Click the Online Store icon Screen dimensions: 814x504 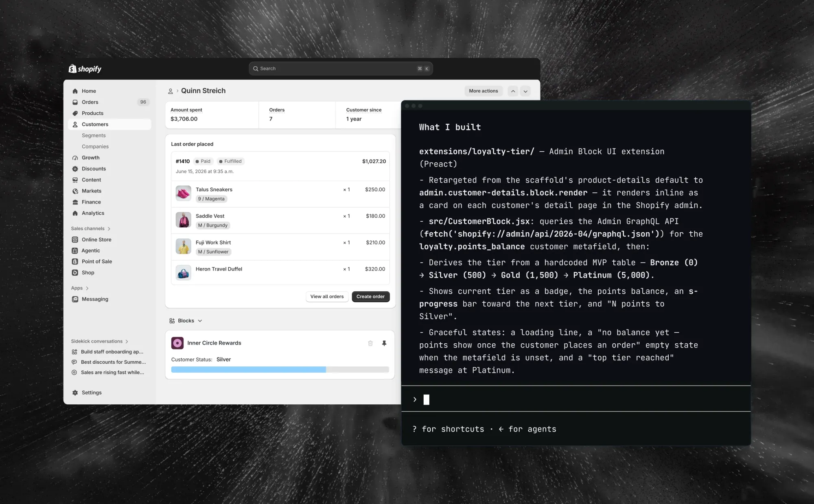75,240
